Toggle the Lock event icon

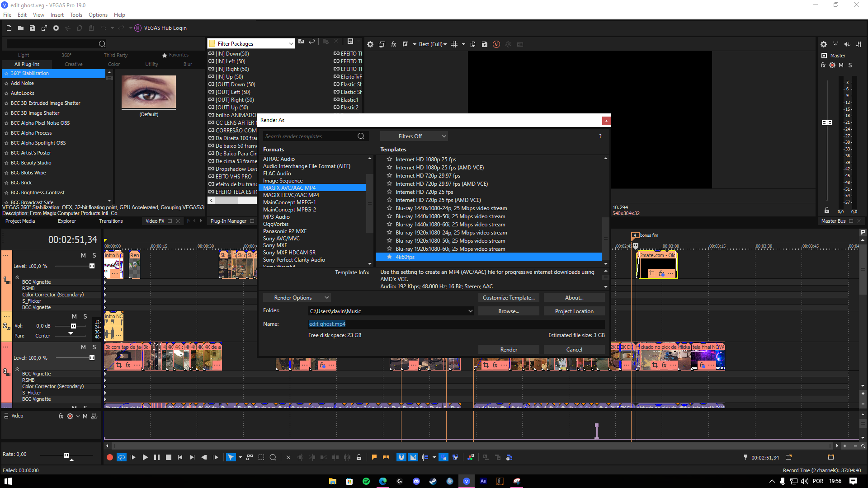(359, 457)
